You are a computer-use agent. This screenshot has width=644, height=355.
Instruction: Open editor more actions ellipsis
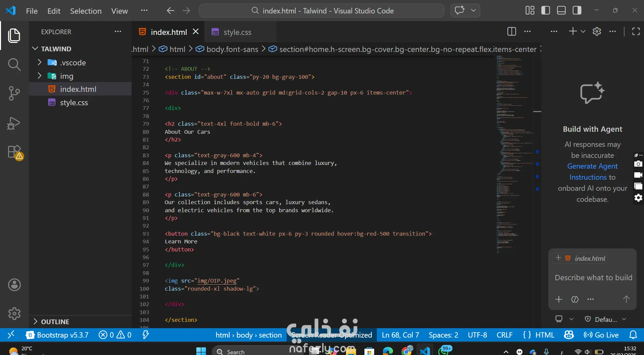[528, 32]
